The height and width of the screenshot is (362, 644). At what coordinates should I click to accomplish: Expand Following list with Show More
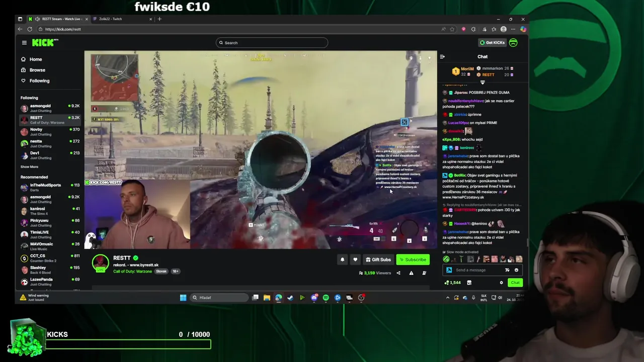point(29,166)
